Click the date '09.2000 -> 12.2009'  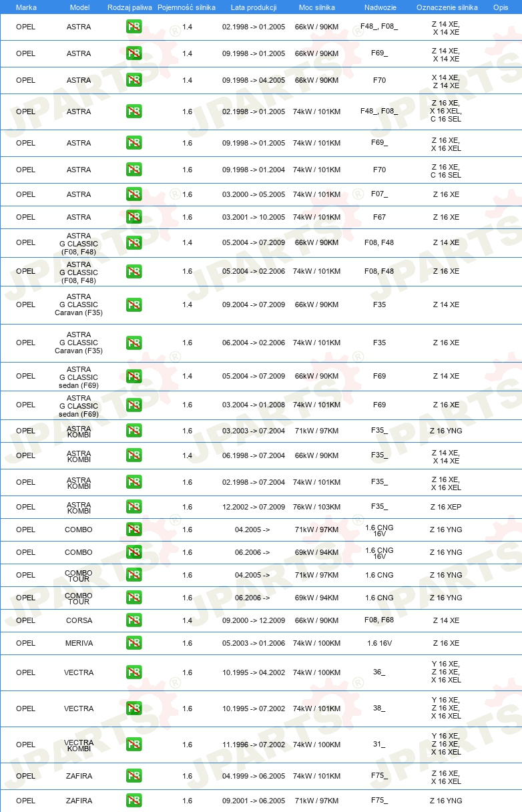(x=254, y=620)
